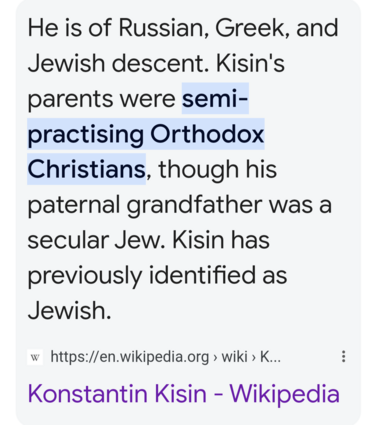
Task: Click the text 'secular Jew. Kisin has'
Action: (x=148, y=240)
